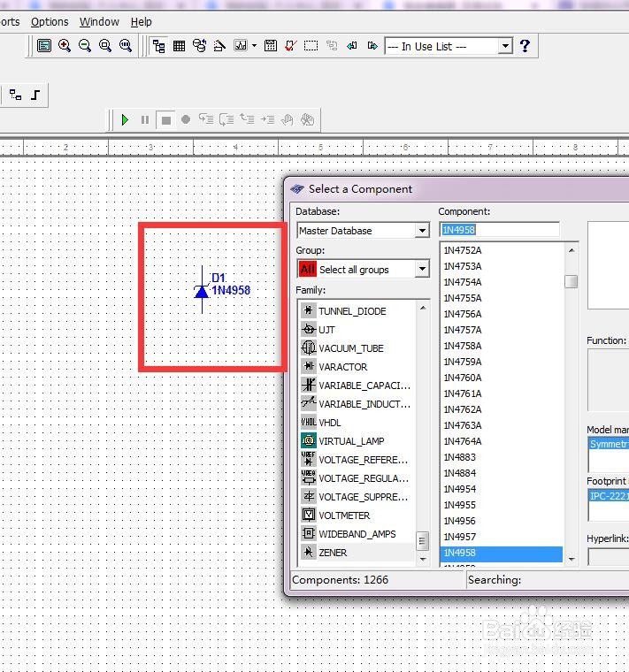
Task: Click Zoom to Fit Page icon
Action: pos(126,45)
